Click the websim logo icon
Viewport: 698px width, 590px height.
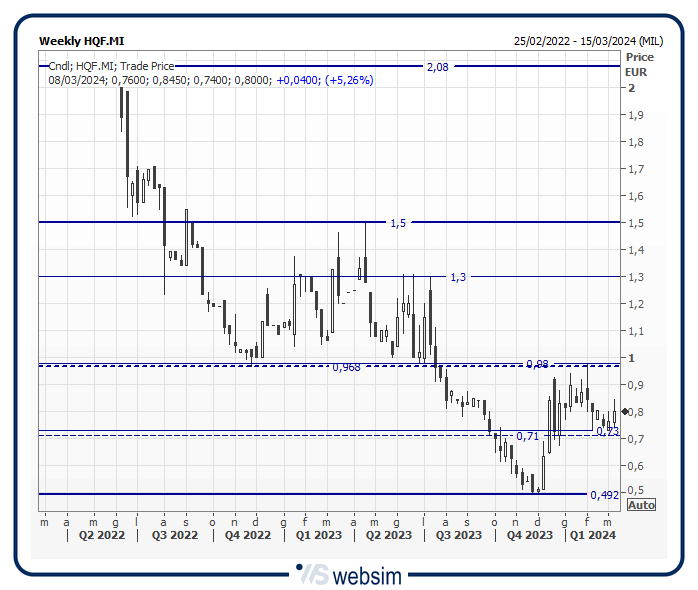[x=313, y=575]
